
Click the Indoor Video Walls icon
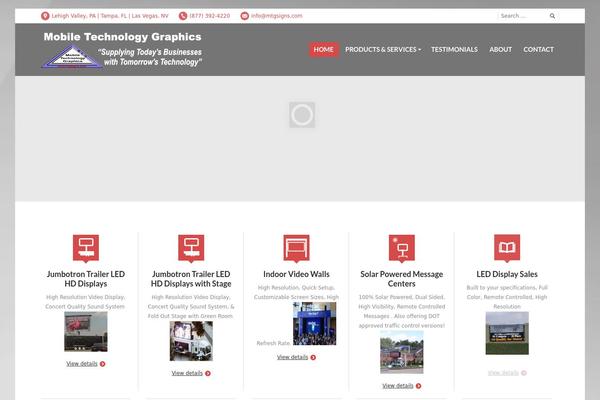pos(296,248)
